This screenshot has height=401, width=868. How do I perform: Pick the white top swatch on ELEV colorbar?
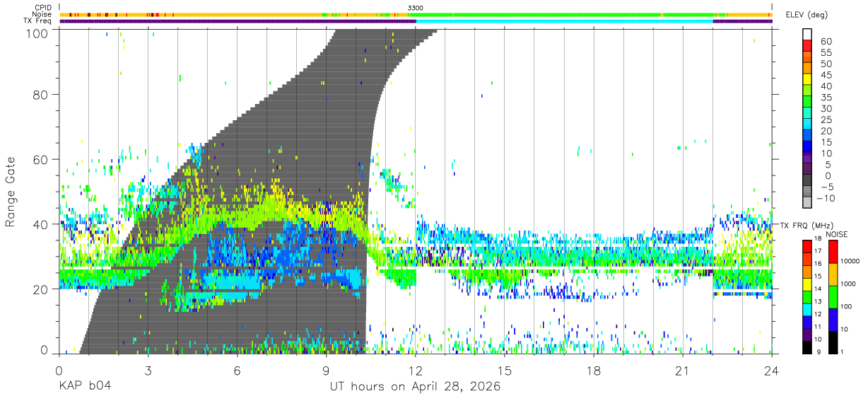pos(807,35)
